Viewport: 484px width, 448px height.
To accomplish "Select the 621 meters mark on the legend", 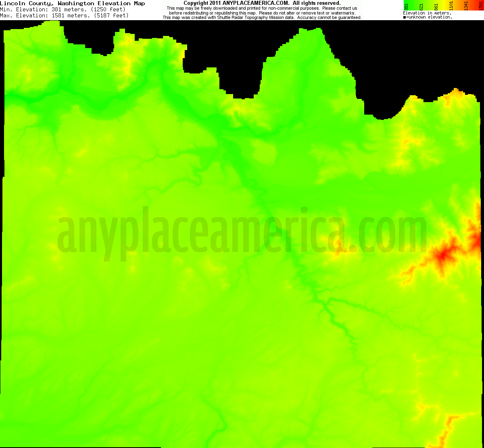I will [x=421, y=6].
